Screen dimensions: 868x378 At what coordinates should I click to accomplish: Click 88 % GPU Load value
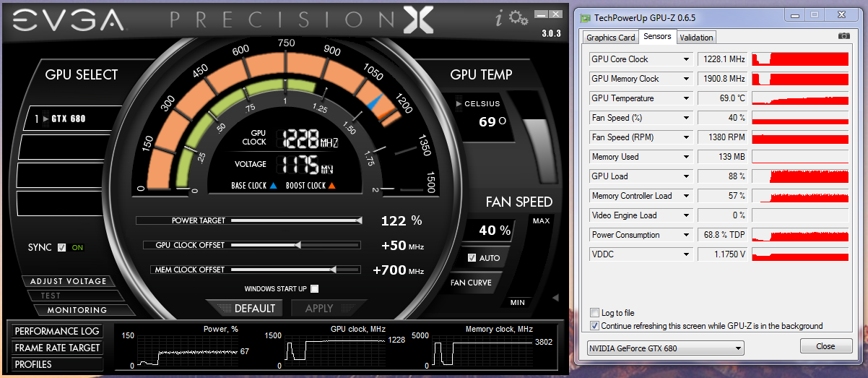click(722, 176)
